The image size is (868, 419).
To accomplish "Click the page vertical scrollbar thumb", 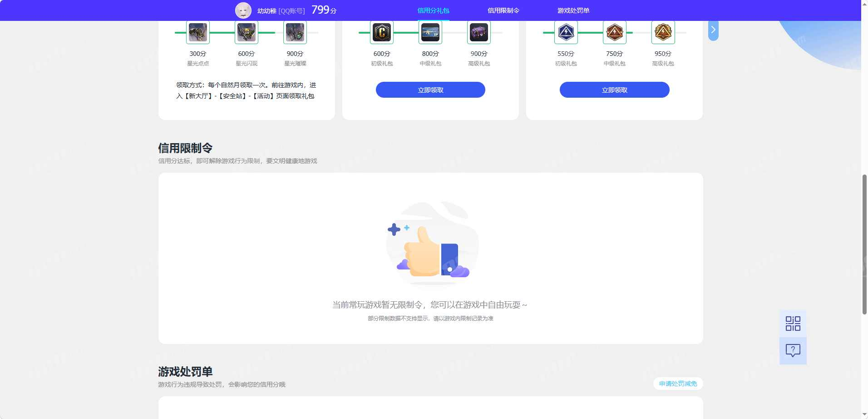I will (864, 244).
